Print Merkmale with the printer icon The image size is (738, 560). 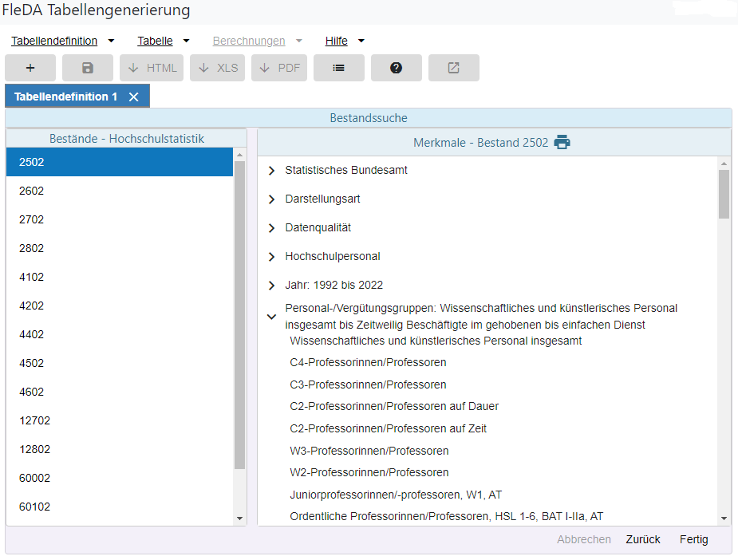click(562, 143)
